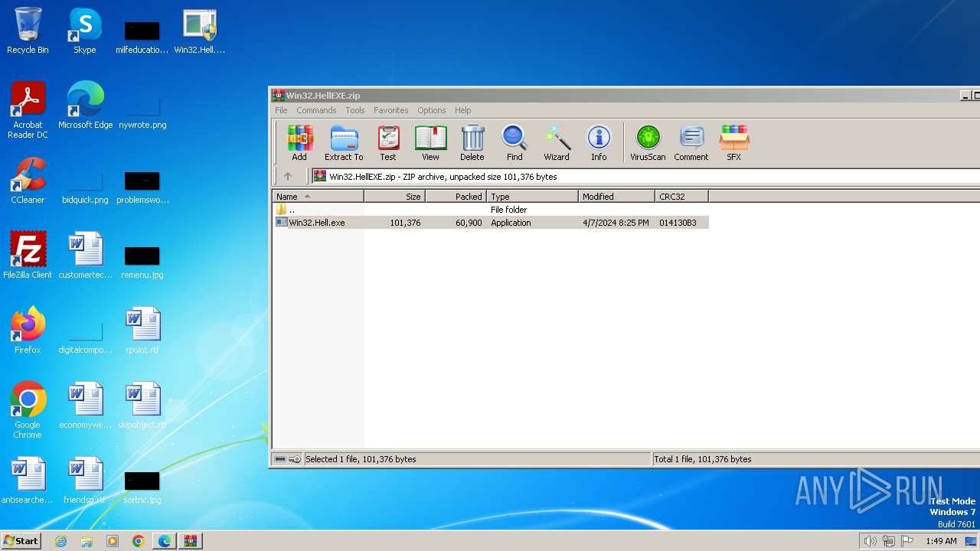980x551 pixels.
Task: Select the Google Chrome desktop shortcut
Action: [28, 411]
